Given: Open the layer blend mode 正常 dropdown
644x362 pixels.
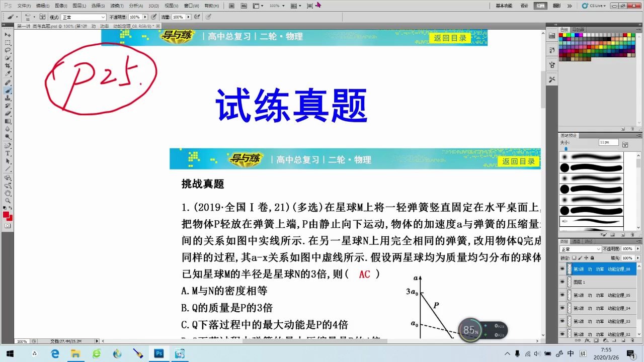Looking at the screenshot, I should (581, 249).
